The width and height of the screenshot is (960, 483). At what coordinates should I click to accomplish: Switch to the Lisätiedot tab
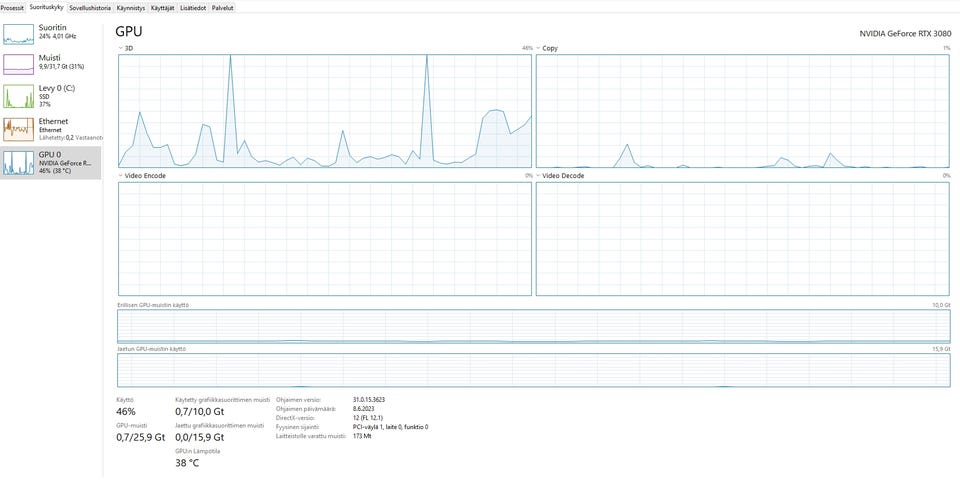pyautogui.click(x=193, y=8)
